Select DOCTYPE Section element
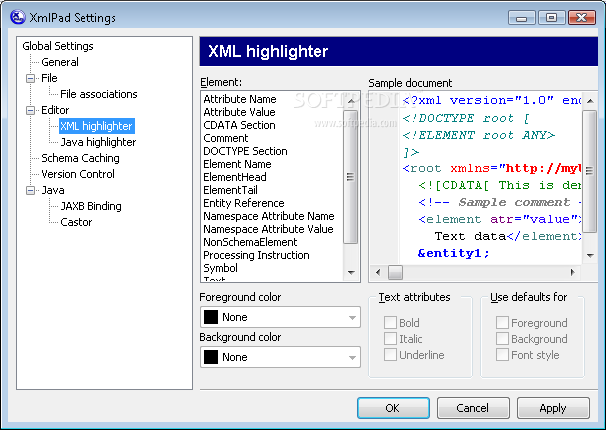The height and width of the screenshot is (430, 606). (245, 151)
